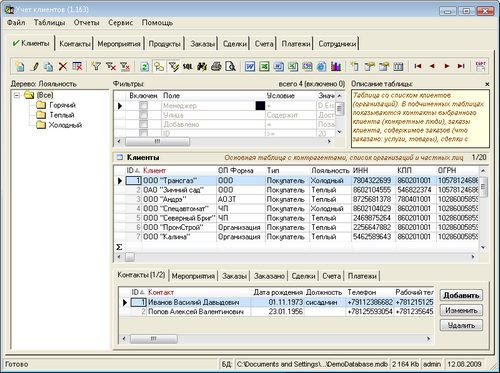Go to first record arrow
The image size is (500, 373).
(x=418, y=66)
